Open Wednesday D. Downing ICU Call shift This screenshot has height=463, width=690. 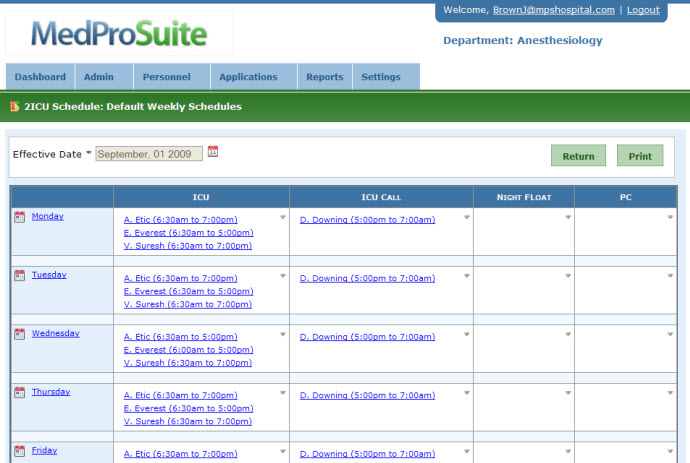pos(367,337)
